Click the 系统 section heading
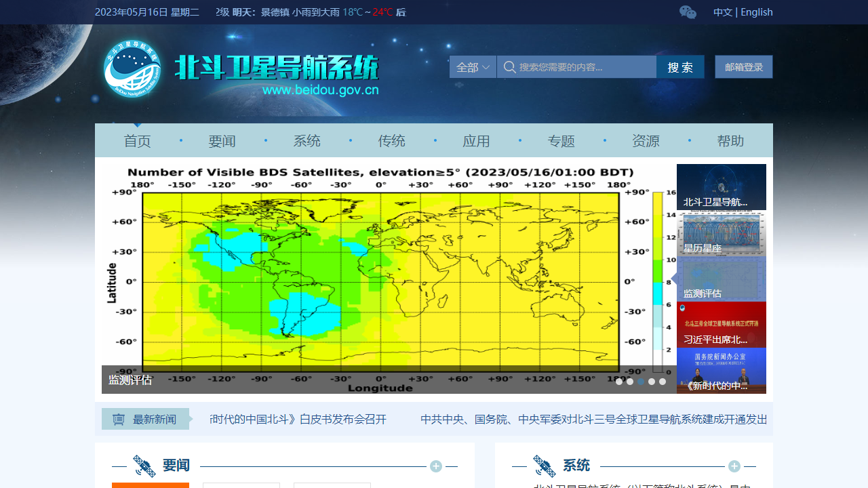This screenshot has width=868, height=488. point(576,466)
